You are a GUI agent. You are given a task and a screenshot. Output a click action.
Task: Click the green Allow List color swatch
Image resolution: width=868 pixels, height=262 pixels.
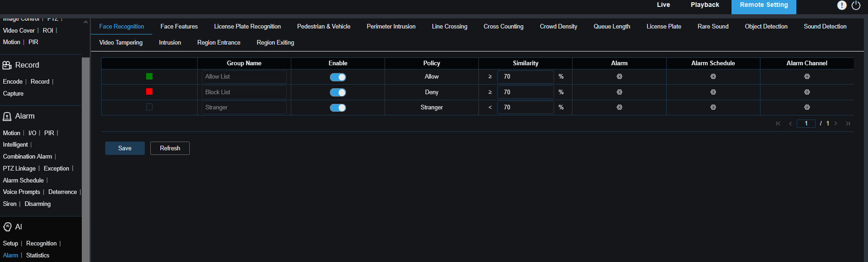(x=149, y=76)
